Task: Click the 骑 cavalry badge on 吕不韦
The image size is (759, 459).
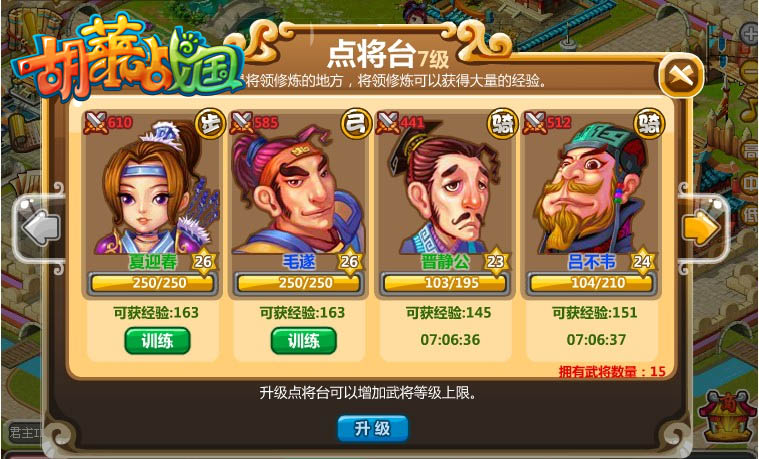Action: 650,124
